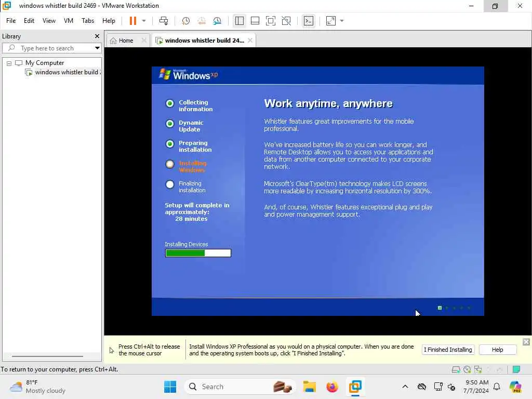Select My Computer in the library

click(45, 63)
